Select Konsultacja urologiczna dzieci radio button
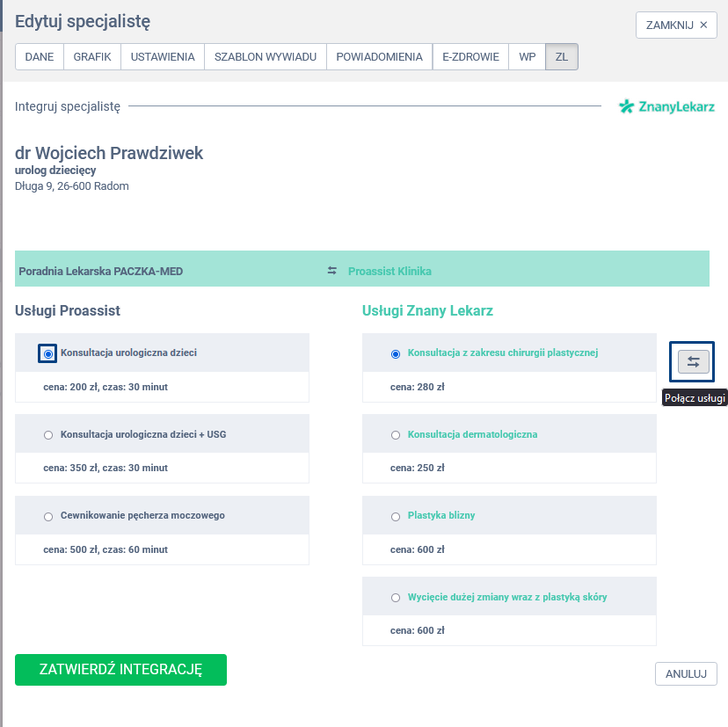728x727 pixels. [x=48, y=353]
